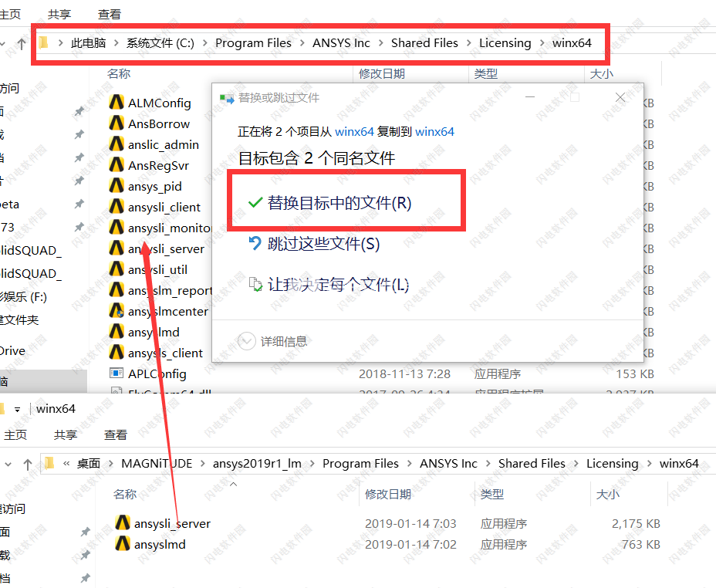The height and width of the screenshot is (588, 716).
Task: Click 桌面 in lower address bar
Action: [88, 464]
